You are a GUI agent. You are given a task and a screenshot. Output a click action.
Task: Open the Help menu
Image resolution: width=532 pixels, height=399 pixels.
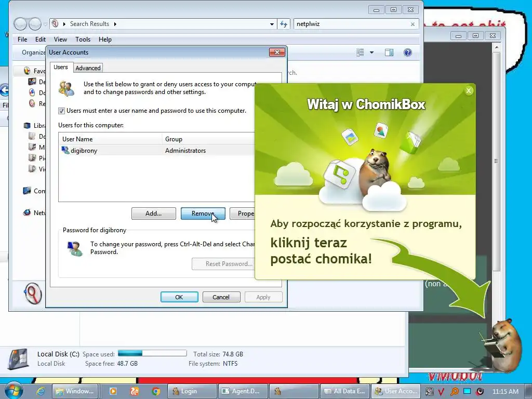[105, 39]
